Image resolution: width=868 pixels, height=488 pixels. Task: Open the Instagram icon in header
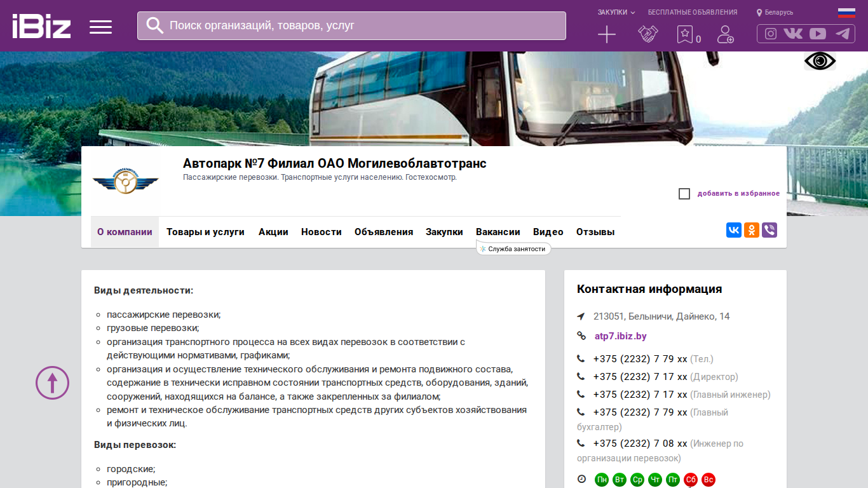[x=771, y=34]
